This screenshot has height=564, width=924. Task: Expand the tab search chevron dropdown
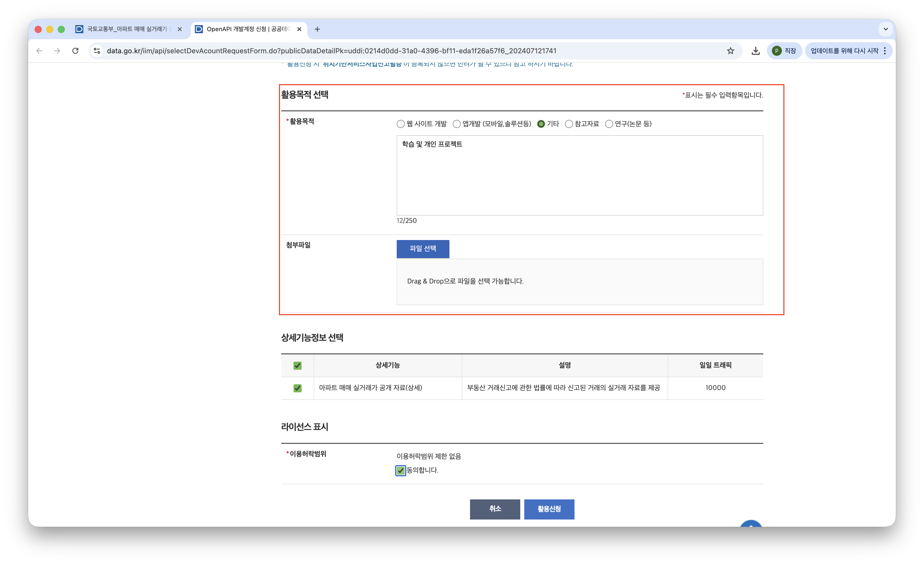point(886,29)
